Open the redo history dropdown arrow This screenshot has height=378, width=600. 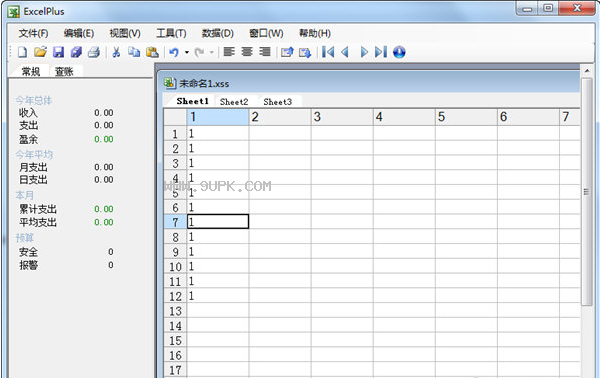point(212,52)
